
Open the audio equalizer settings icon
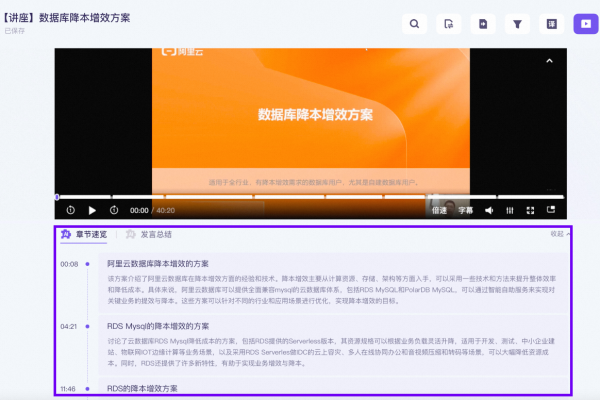pos(510,210)
